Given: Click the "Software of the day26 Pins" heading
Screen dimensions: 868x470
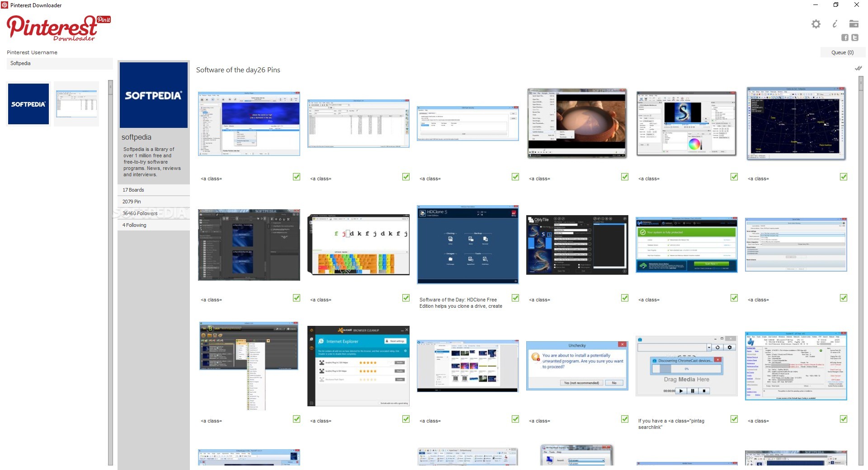Looking at the screenshot, I should coord(238,70).
